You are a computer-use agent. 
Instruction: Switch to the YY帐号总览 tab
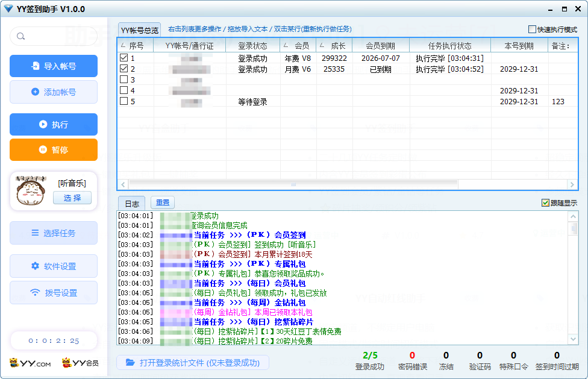click(x=139, y=30)
